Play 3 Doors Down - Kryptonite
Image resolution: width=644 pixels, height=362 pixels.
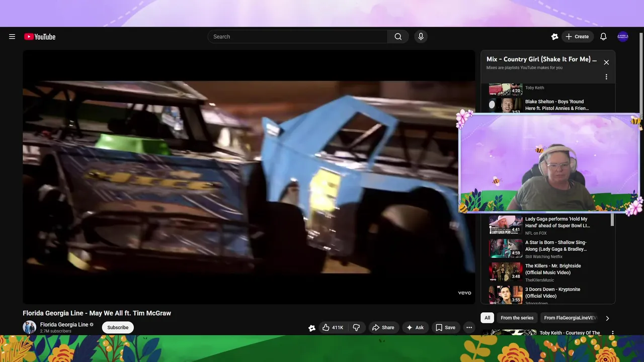click(552, 293)
